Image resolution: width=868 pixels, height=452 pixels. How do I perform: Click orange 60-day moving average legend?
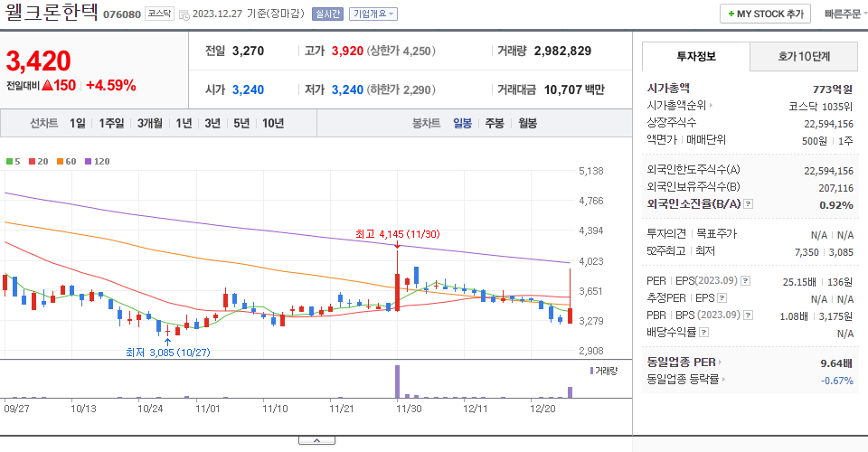(x=66, y=162)
